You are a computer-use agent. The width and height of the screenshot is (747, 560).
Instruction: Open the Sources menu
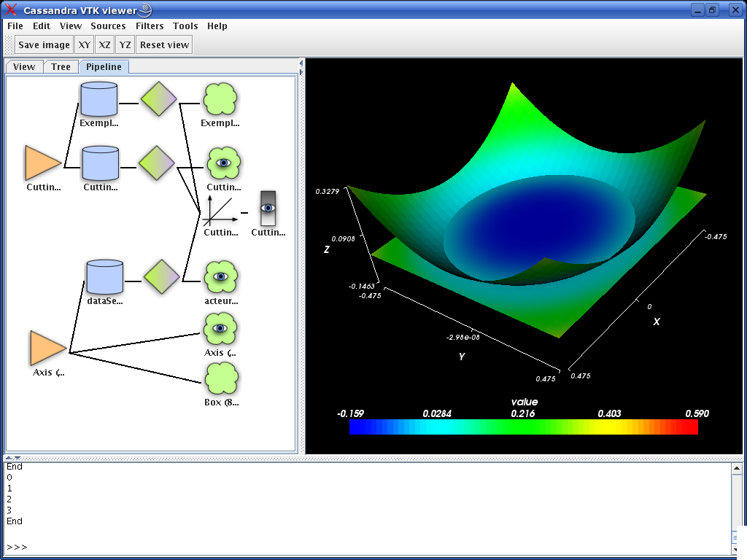coord(108,26)
